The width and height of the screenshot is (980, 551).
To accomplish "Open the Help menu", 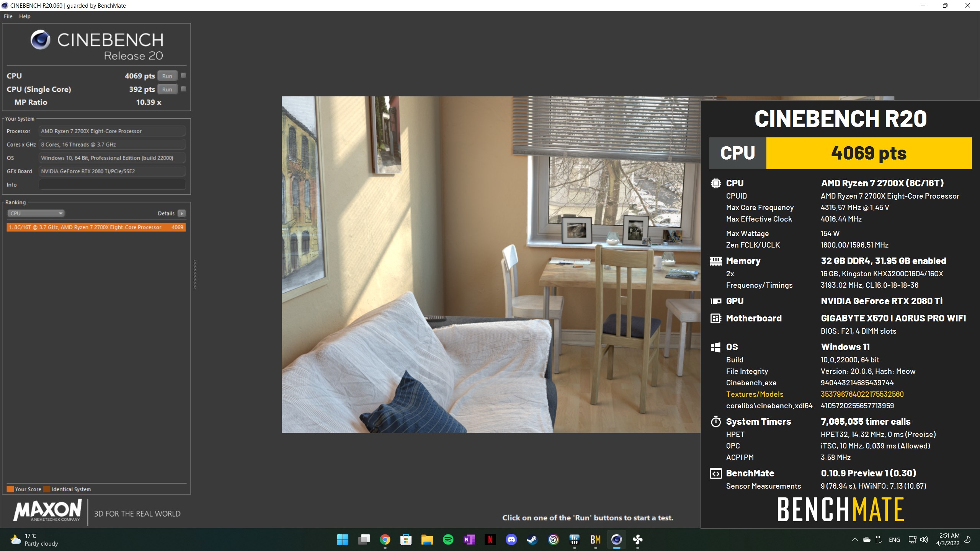I will (24, 16).
